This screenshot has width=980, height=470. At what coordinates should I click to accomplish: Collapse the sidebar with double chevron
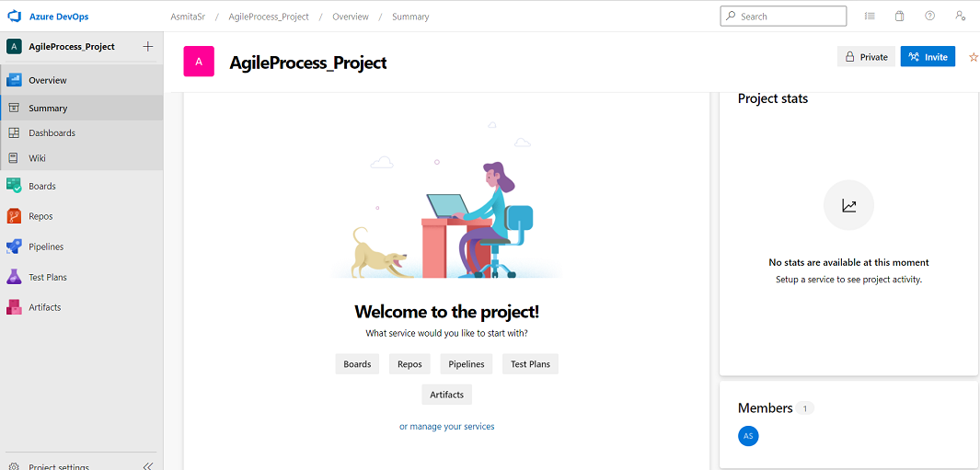click(x=147, y=466)
